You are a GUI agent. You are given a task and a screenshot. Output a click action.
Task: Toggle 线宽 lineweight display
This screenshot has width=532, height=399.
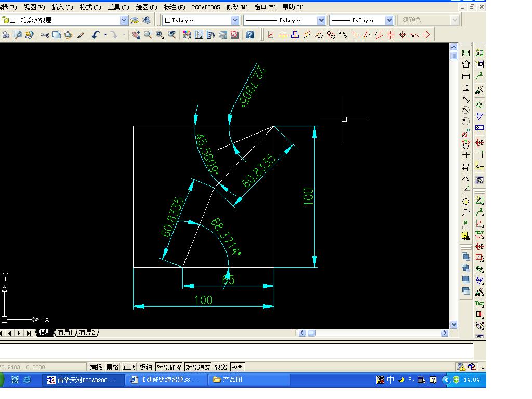(220, 367)
